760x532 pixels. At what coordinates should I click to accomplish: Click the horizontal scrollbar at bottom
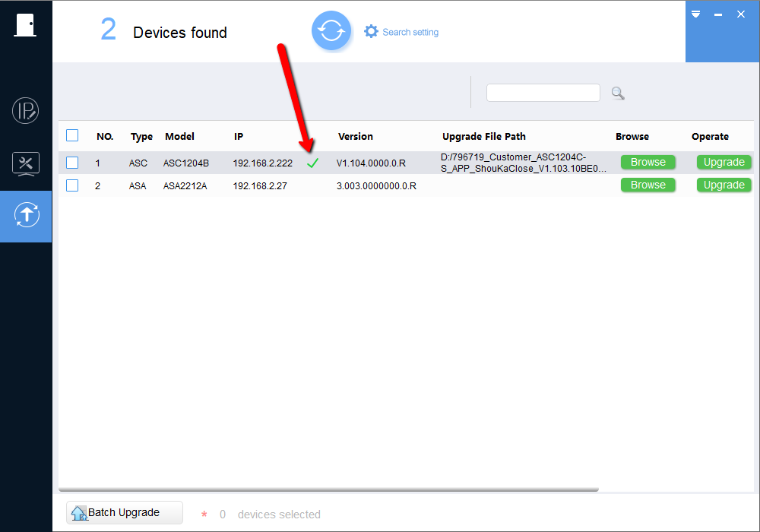(x=328, y=489)
